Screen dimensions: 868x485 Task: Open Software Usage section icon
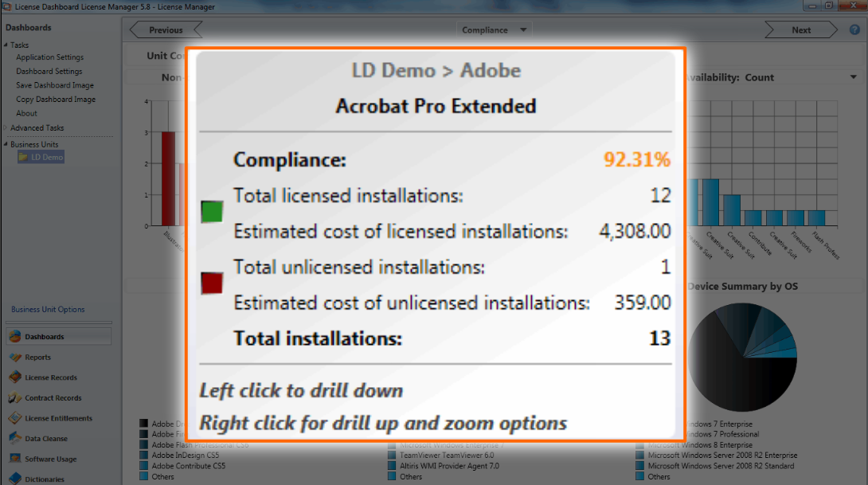15,459
